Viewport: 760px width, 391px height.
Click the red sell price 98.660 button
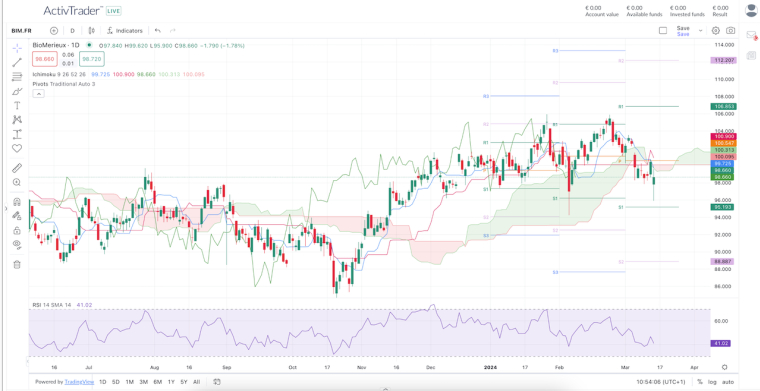tap(44, 59)
